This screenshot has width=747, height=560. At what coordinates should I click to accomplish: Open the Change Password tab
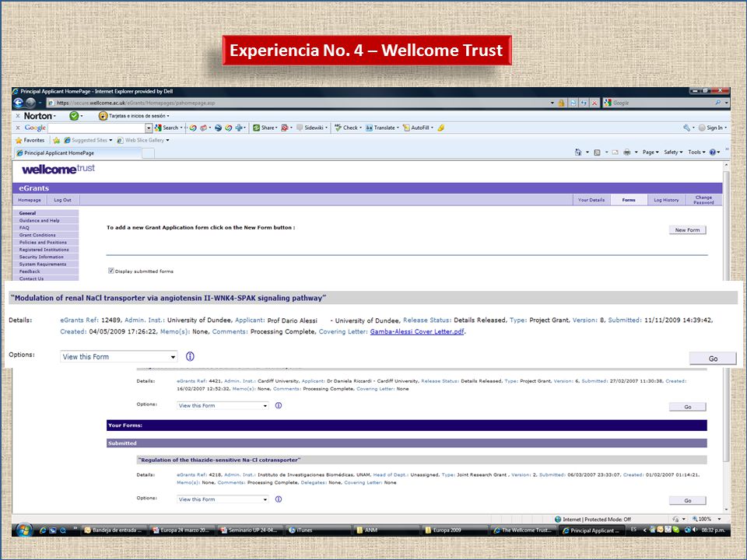point(703,200)
